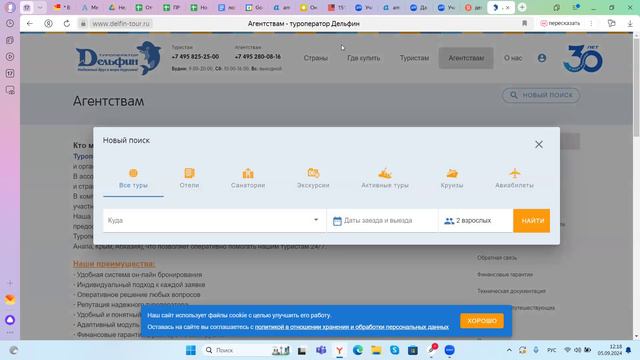Click the Куда destination field
640x360 pixels.
214,220
